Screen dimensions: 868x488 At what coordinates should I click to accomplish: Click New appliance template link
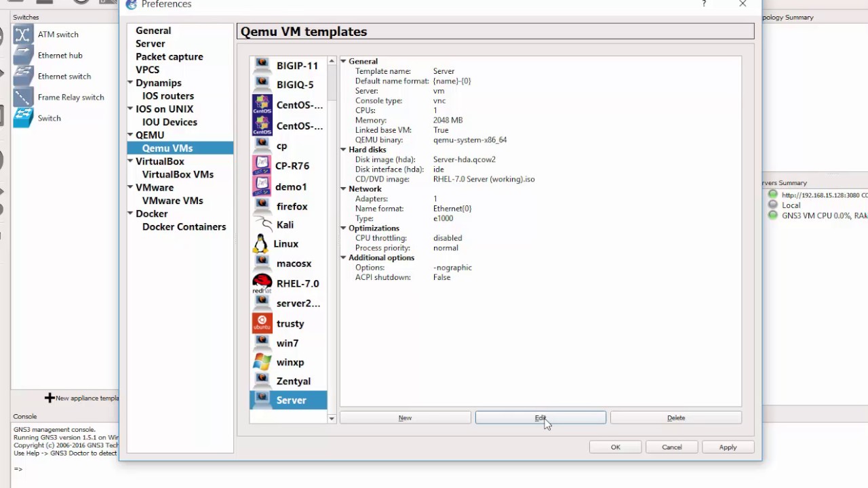81,398
